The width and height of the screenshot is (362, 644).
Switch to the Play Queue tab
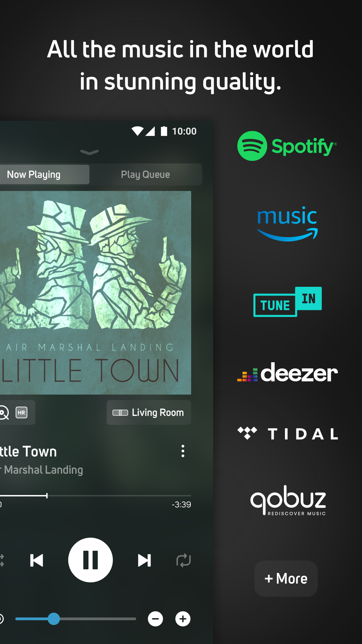tap(145, 174)
